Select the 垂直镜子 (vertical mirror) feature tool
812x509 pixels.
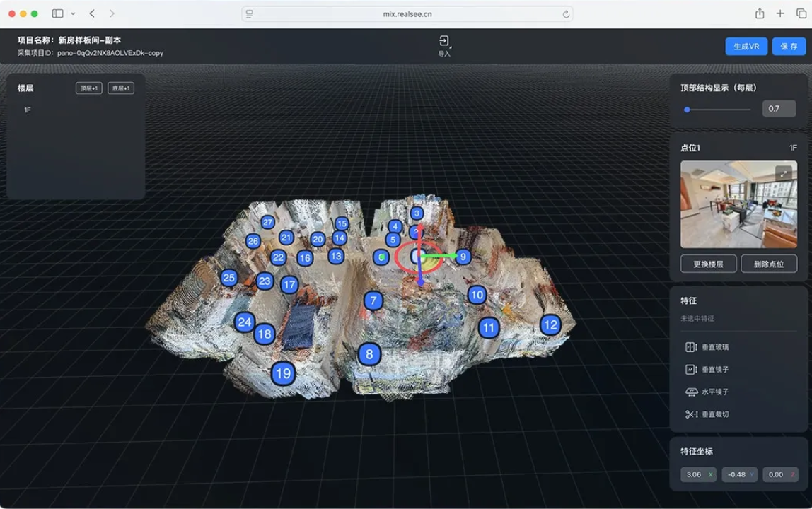click(709, 369)
